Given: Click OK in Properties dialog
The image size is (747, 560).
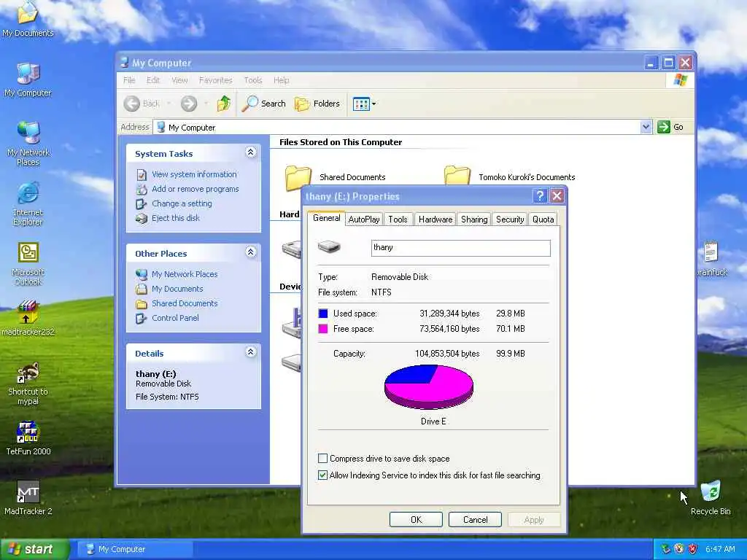Looking at the screenshot, I should (416, 519).
